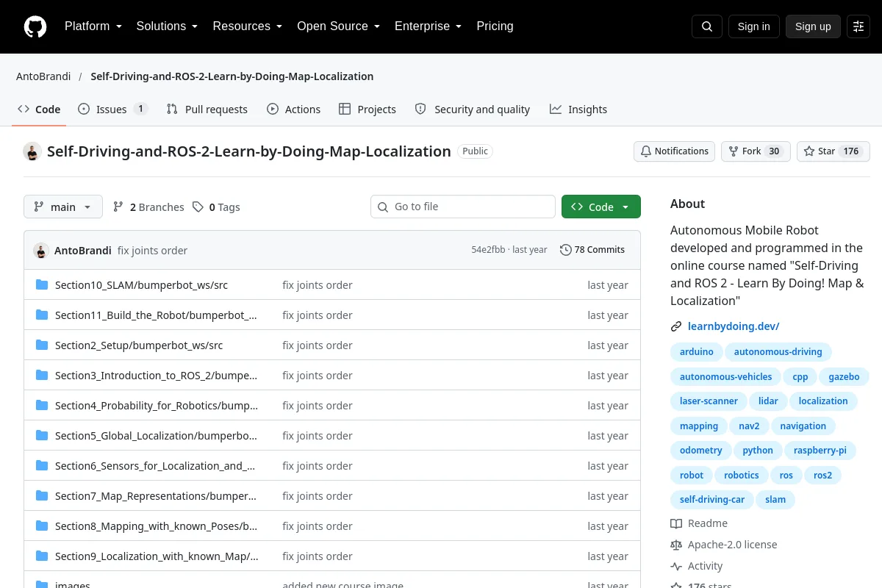Click the link chain icon beside learnbydoing.dev
The height and width of the screenshot is (588, 882).
[676, 326]
